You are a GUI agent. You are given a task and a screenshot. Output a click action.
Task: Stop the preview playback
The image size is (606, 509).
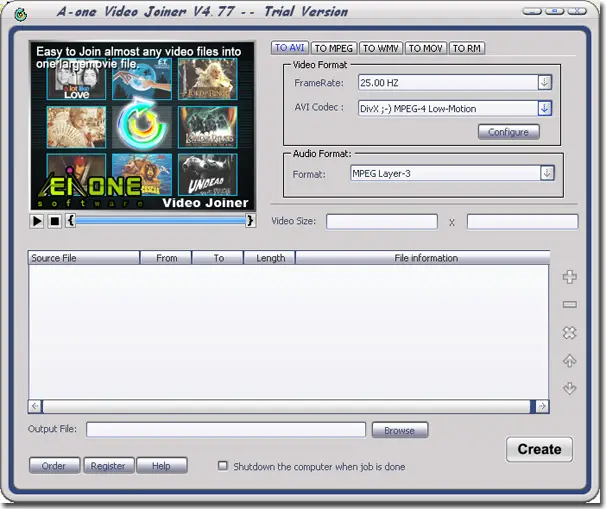54,221
